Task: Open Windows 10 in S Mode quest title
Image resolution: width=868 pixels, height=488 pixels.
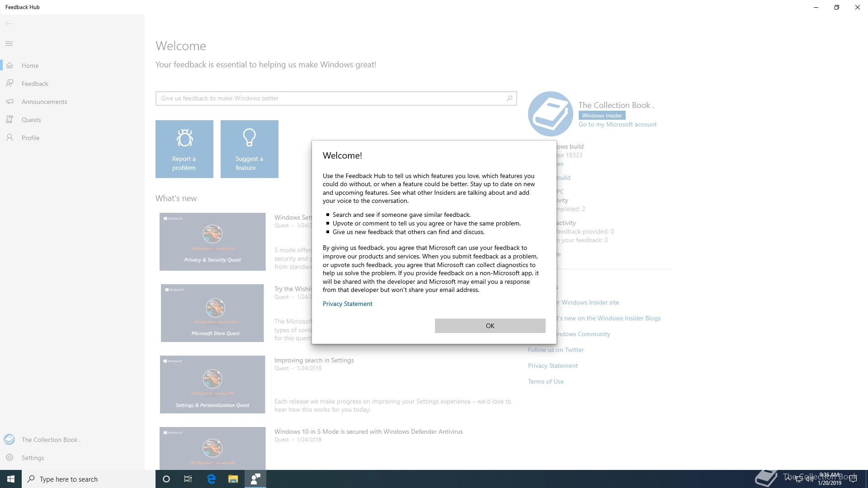Action: [x=368, y=432]
